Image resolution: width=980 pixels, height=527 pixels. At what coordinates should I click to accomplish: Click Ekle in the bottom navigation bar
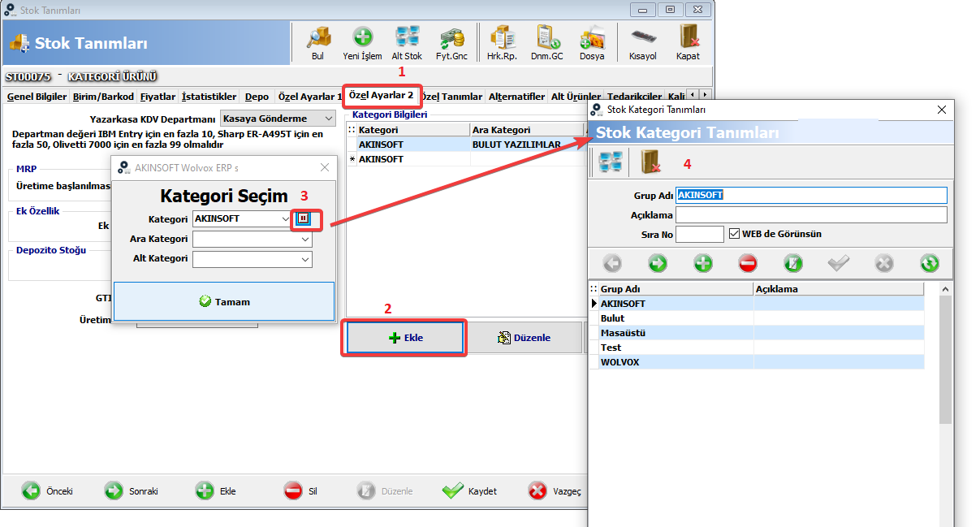point(216,490)
